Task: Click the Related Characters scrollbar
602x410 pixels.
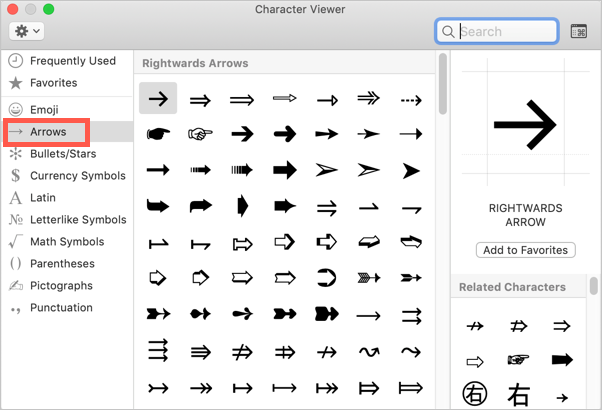Action: [x=594, y=286]
